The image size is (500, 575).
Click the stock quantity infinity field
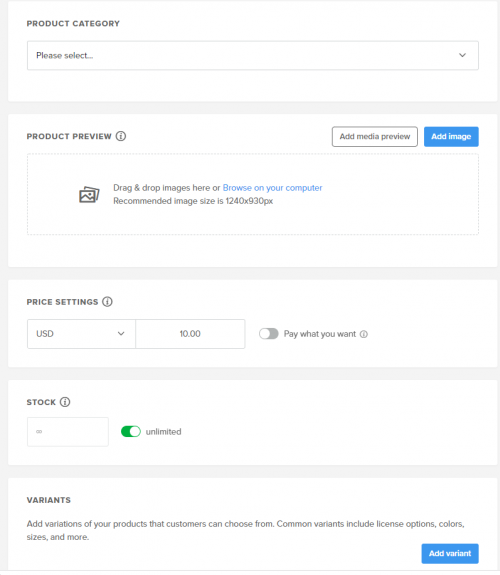68,432
